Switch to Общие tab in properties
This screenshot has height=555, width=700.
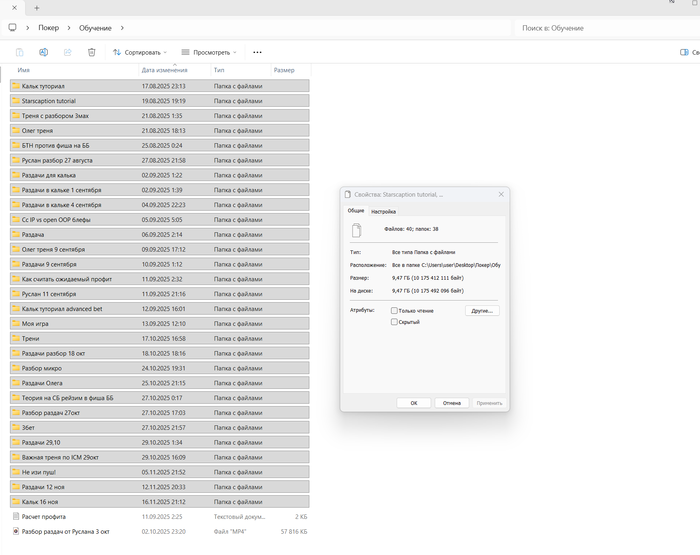pyautogui.click(x=356, y=210)
